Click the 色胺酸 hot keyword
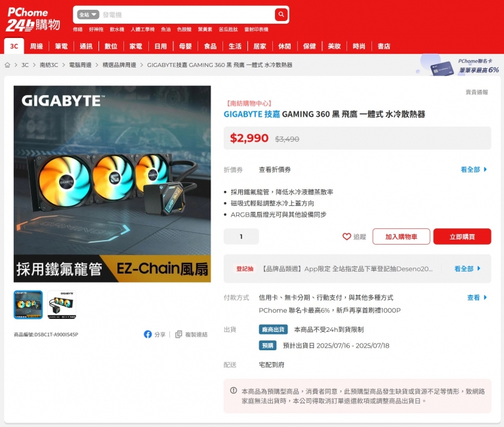The height and width of the screenshot is (427, 504). 184,30
